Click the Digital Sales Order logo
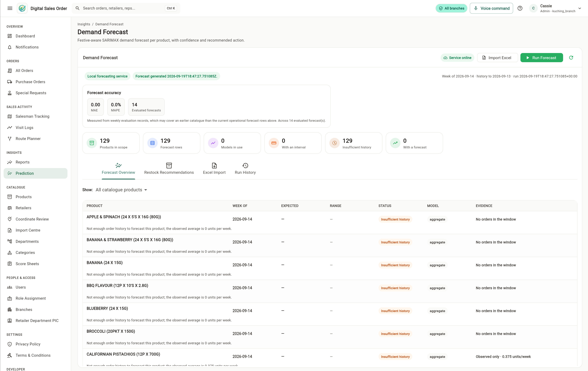Screen dimensions: 588x371 click(22, 8)
